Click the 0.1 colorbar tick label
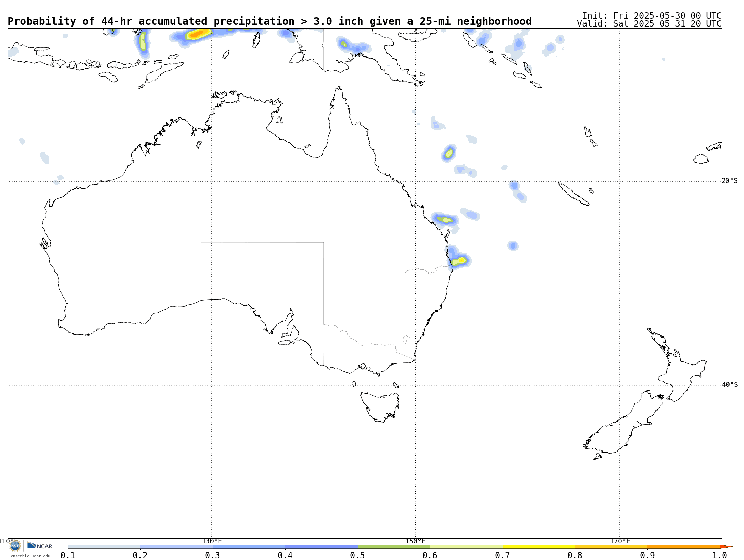Viewport: 744px width, 560px height. pos(68,555)
